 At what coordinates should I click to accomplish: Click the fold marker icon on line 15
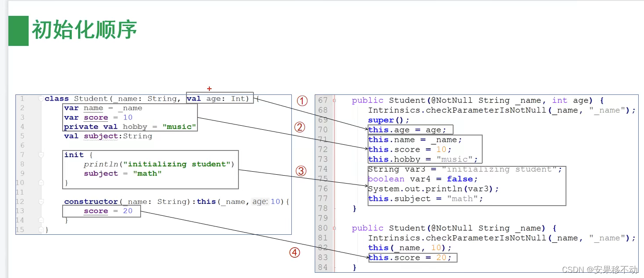click(x=41, y=229)
